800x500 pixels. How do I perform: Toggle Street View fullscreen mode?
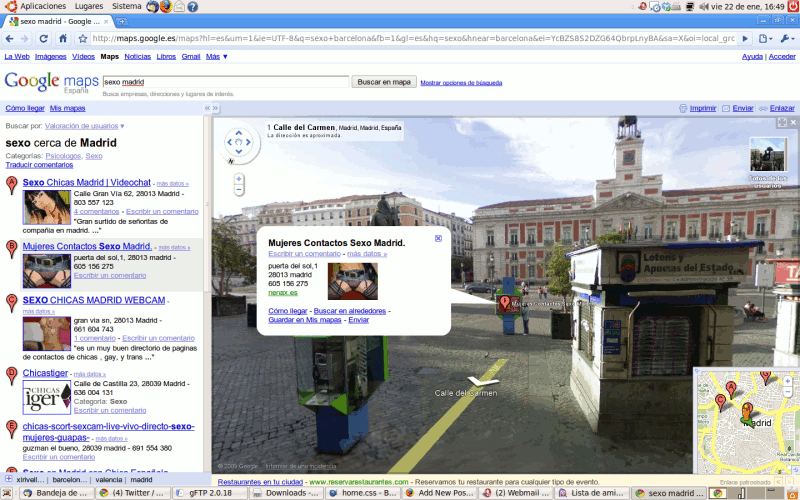click(781, 122)
